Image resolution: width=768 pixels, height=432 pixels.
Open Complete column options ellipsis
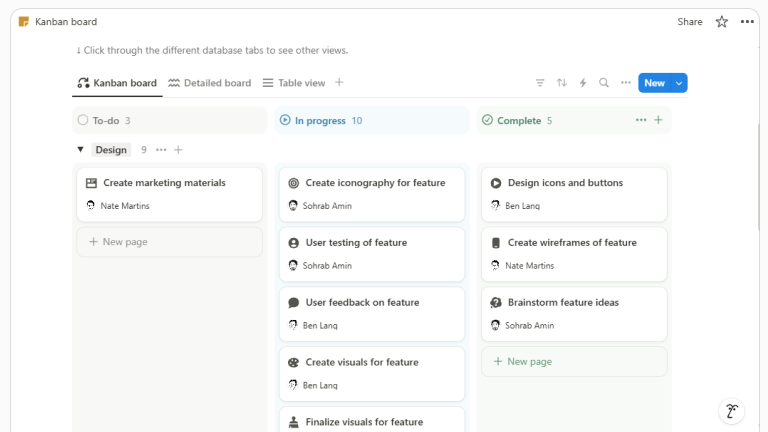pyautogui.click(x=641, y=120)
